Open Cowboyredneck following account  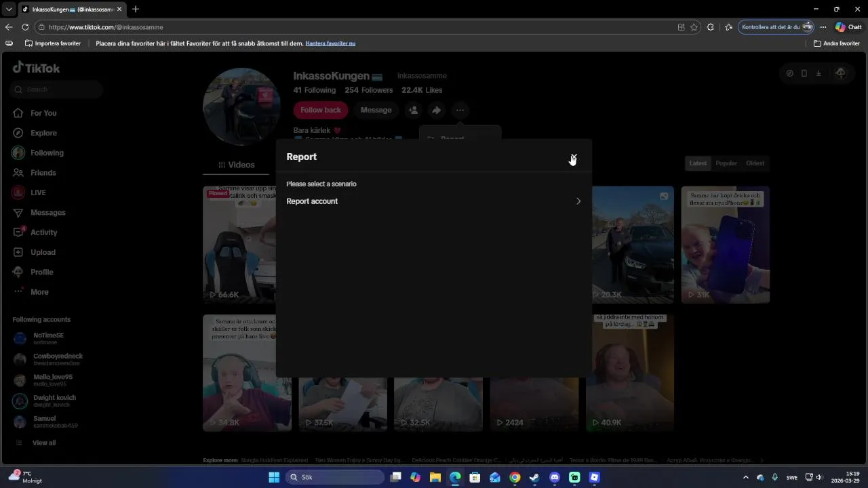click(x=47, y=359)
